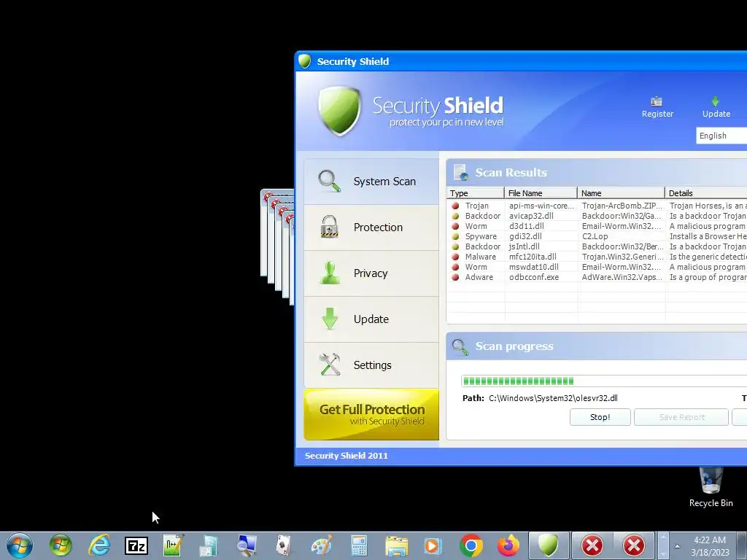Open the Magnifier taskbar icon
This screenshot has width=747, height=560.
247,545
